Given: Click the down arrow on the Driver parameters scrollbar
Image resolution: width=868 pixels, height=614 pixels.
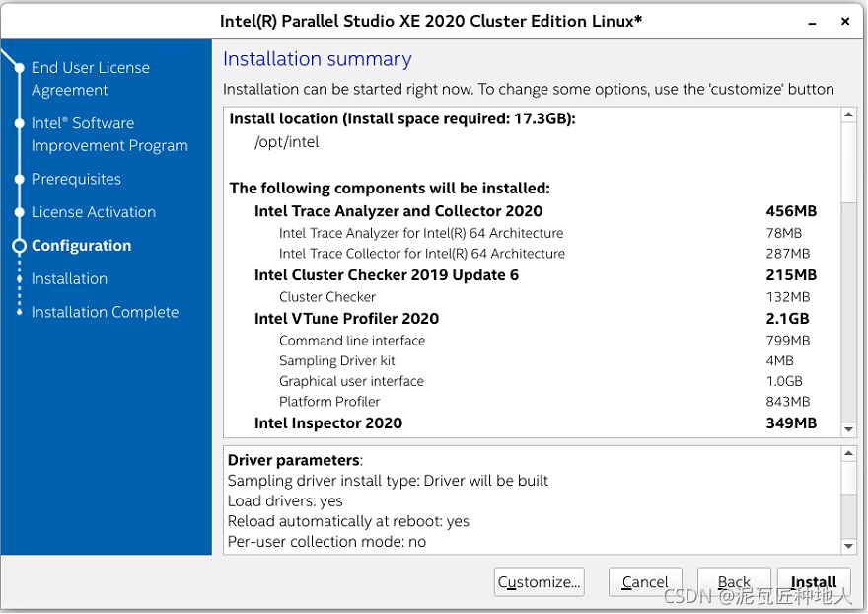Looking at the screenshot, I should [x=847, y=539].
